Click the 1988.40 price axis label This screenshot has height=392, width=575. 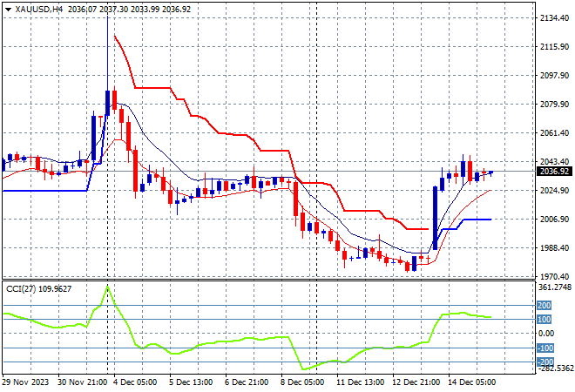click(556, 248)
